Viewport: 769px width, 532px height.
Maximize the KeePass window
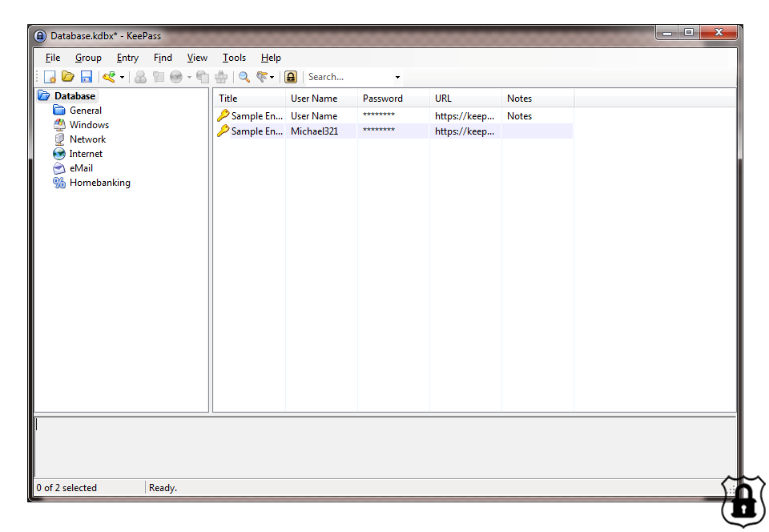click(x=689, y=32)
